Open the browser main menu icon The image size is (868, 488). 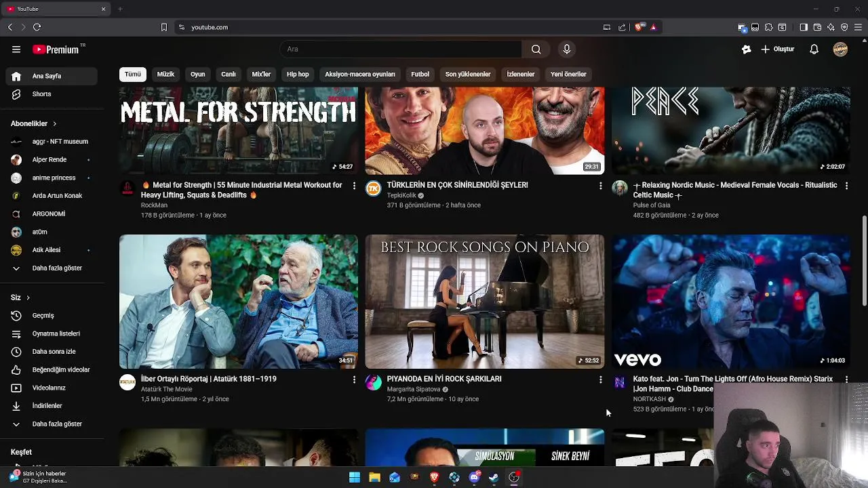click(859, 27)
